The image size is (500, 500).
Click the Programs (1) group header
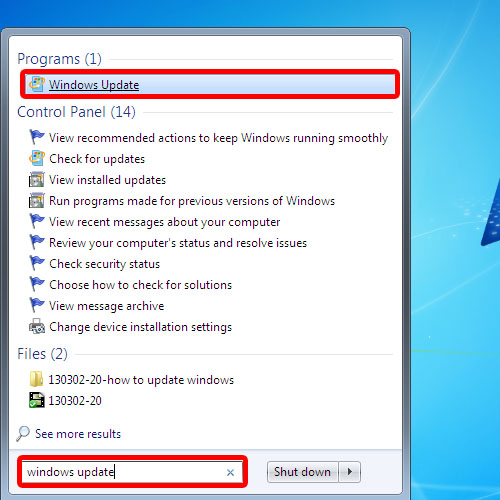click(59, 59)
